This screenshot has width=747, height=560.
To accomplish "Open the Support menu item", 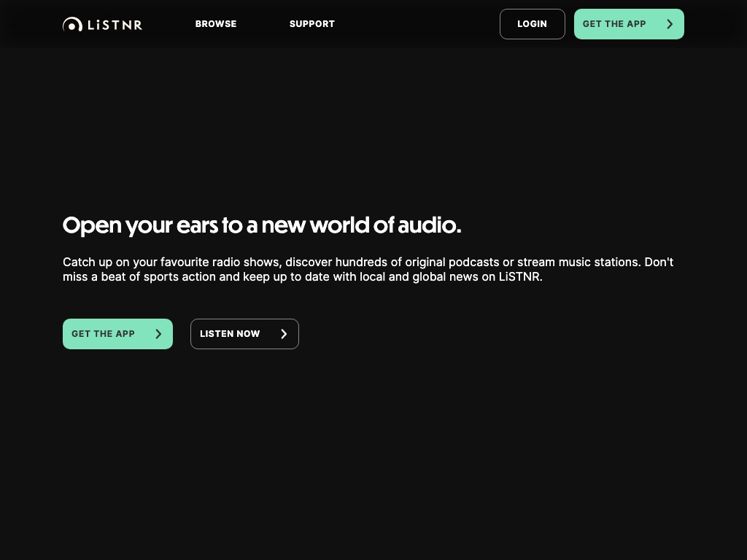I will 312,24.
